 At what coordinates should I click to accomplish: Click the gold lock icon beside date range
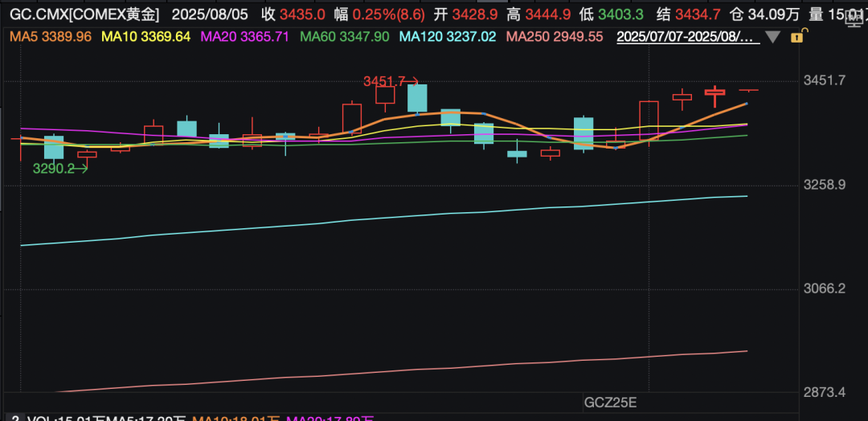click(796, 37)
